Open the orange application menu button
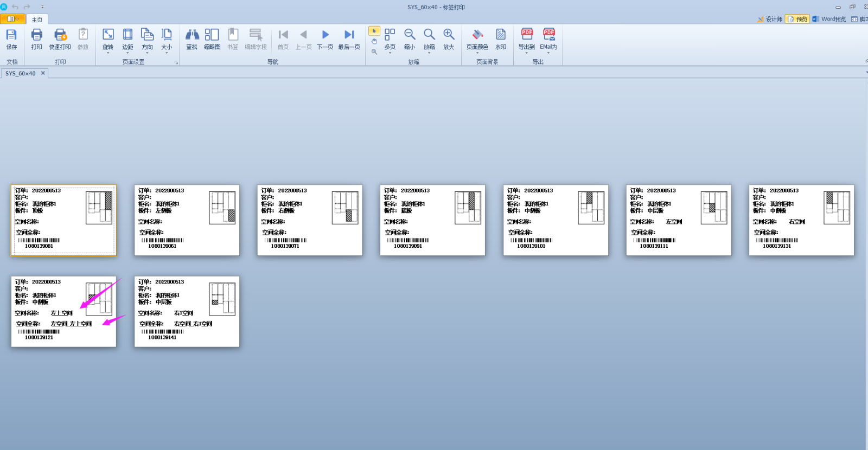868x450 pixels. tap(12, 19)
